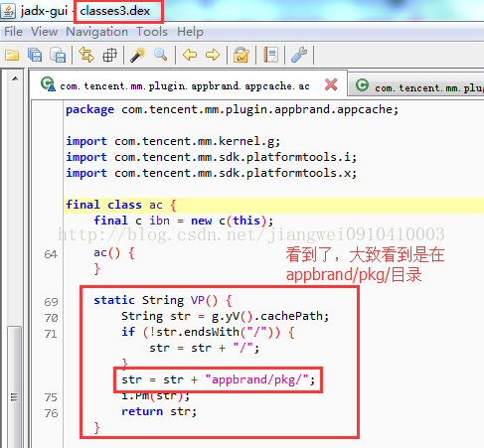Click the 'return str;' line

tap(159, 411)
